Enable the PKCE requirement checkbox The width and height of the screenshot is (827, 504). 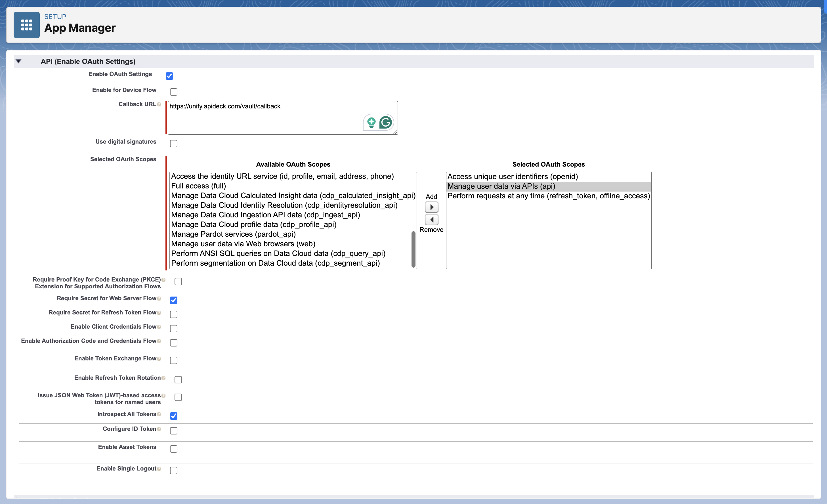click(x=178, y=282)
